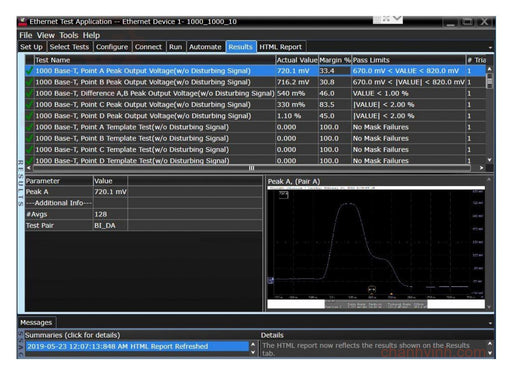
Task: Open the HTML Report tab
Action: 281,47
